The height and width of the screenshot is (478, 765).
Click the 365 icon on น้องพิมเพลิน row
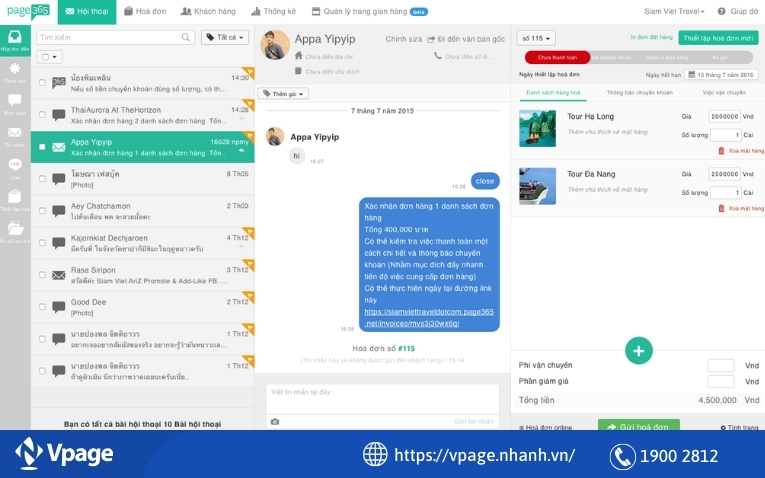(x=59, y=82)
